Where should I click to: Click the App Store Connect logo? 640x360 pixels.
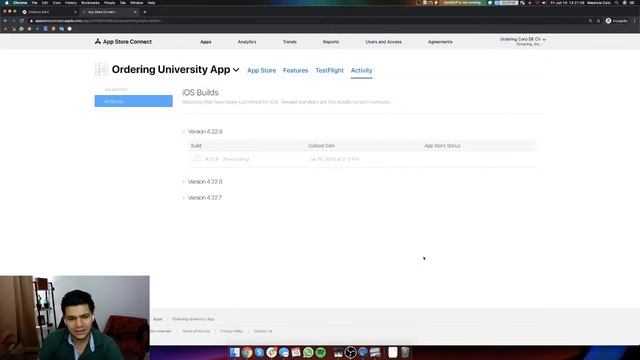coord(123,42)
